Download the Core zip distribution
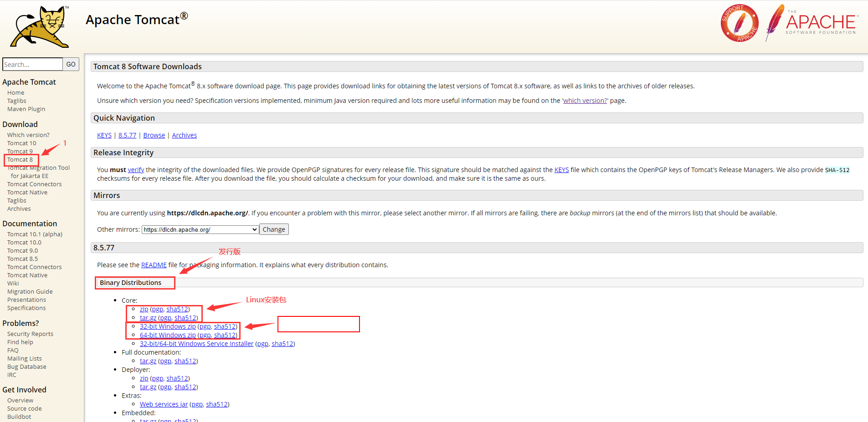 pyautogui.click(x=144, y=309)
